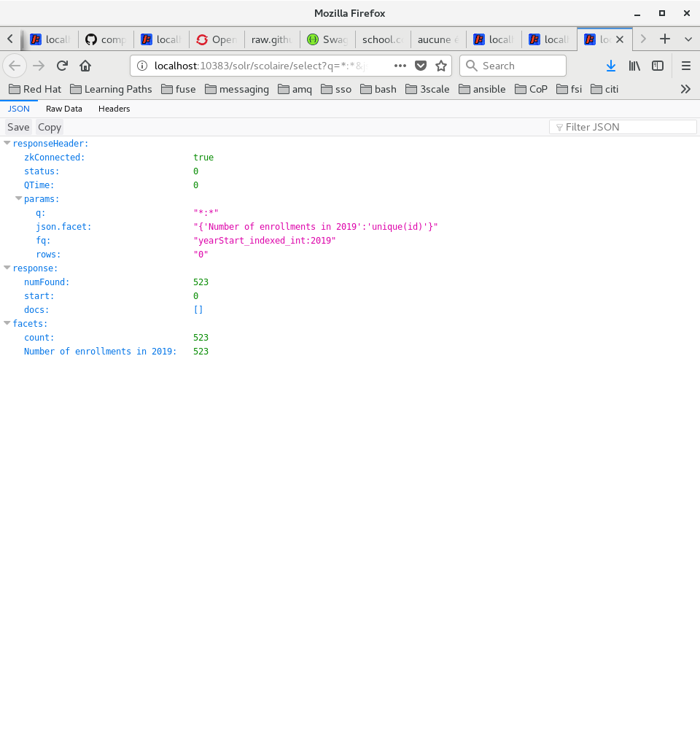Toggle the sidebar icon
The image size is (700, 744).
(657, 66)
